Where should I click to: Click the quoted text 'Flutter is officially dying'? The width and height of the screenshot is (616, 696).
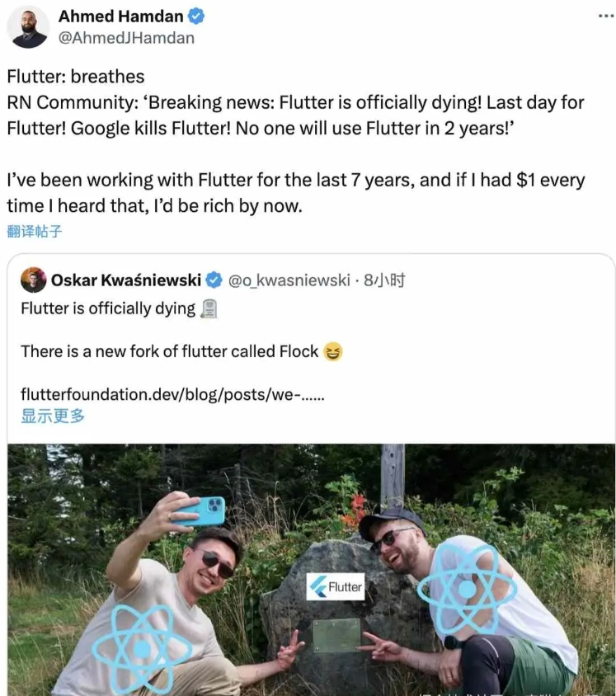[108, 308]
